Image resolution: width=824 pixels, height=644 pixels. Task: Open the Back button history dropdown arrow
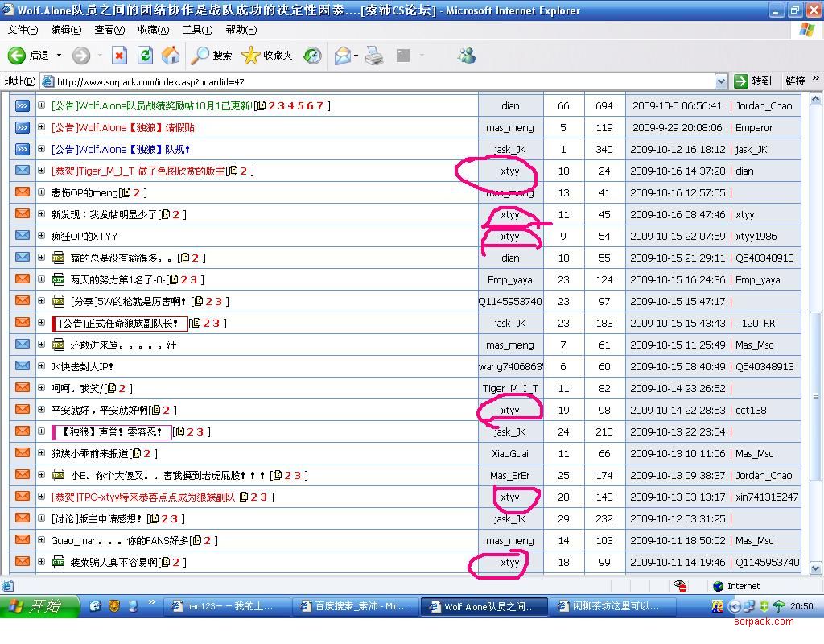[x=59, y=56]
